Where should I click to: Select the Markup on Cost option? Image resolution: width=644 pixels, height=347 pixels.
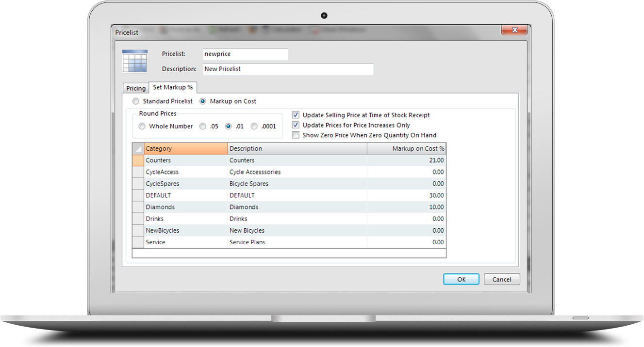[203, 101]
